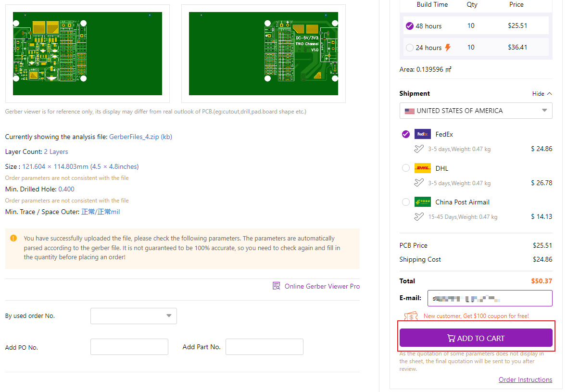
Task: Click the China Post Airmail logo
Action: [422, 202]
